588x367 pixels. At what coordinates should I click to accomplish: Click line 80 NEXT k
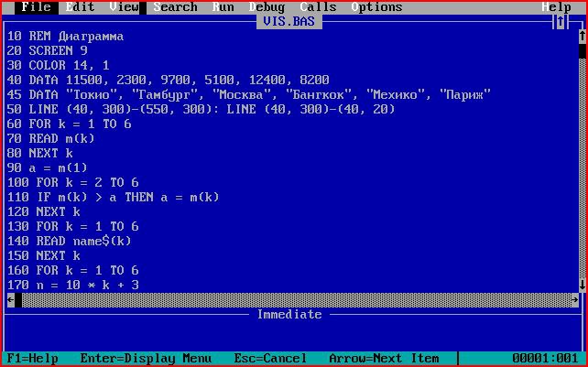tap(39, 153)
